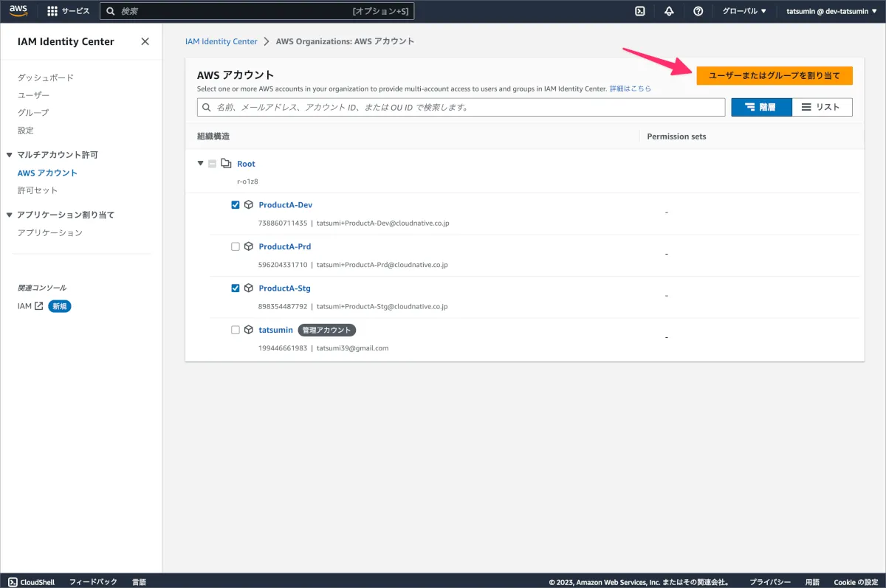Click the AWS logo home icon
Viewport: 886px width, 588px height.
pos(18,11)
